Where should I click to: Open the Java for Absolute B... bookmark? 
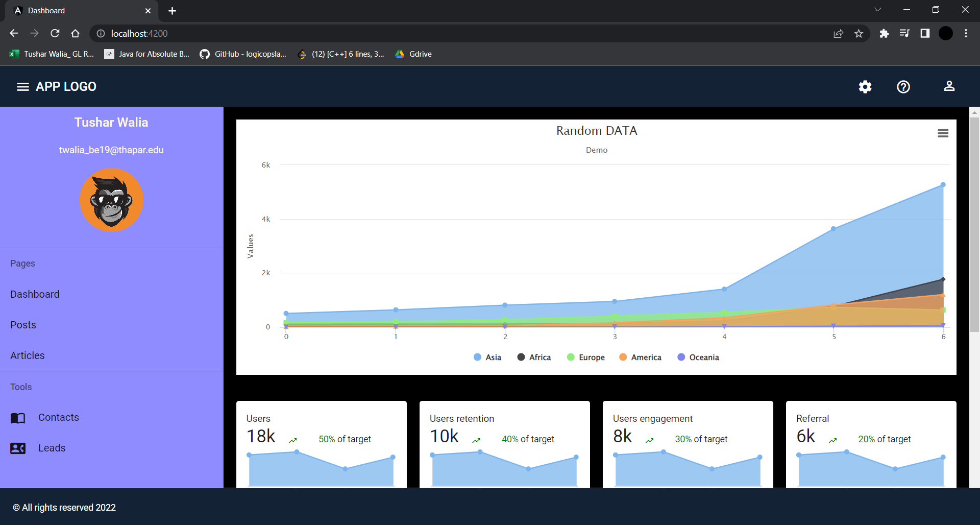147,54
